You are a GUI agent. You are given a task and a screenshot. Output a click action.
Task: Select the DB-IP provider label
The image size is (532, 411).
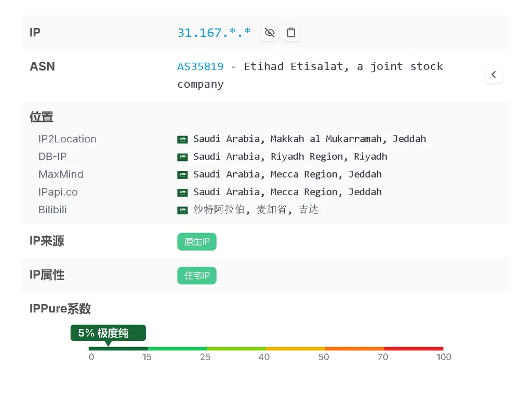tap(52, 157)
